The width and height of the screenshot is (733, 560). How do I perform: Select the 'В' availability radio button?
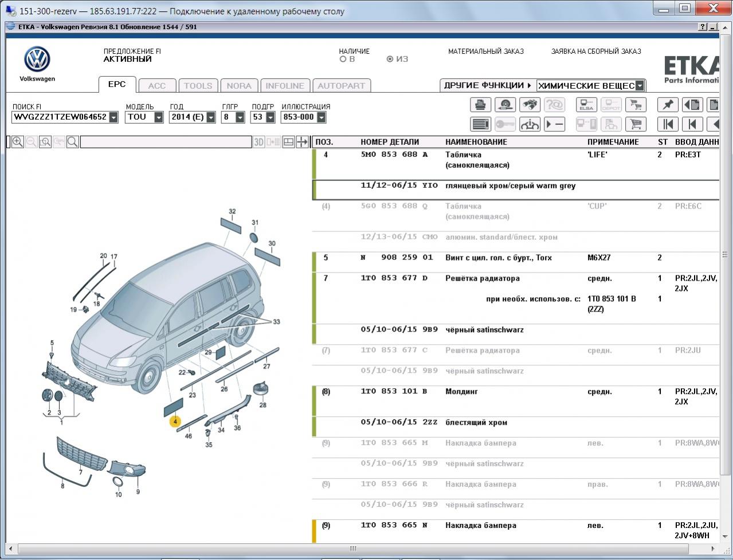343,59
